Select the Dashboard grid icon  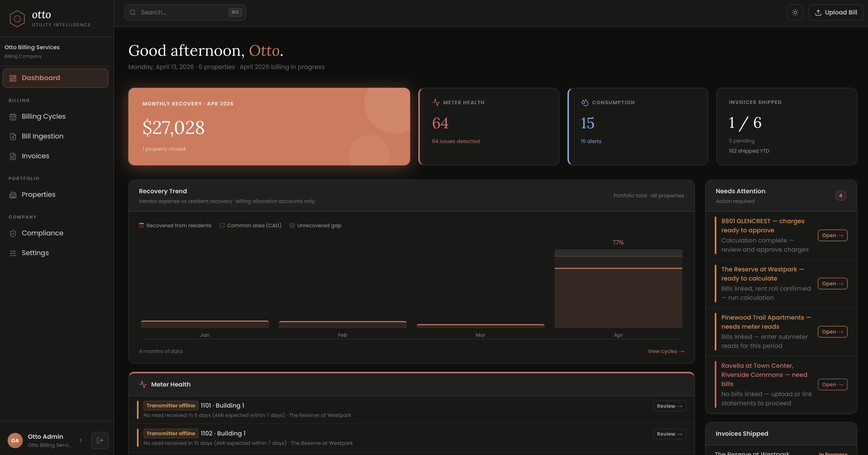(x=13, y=78)
